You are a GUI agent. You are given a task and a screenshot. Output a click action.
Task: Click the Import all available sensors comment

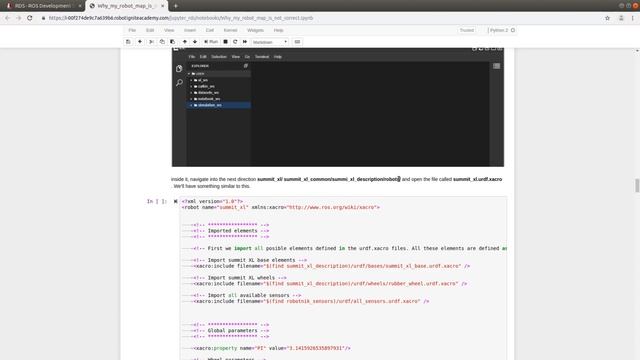click(x=247, y=295)
